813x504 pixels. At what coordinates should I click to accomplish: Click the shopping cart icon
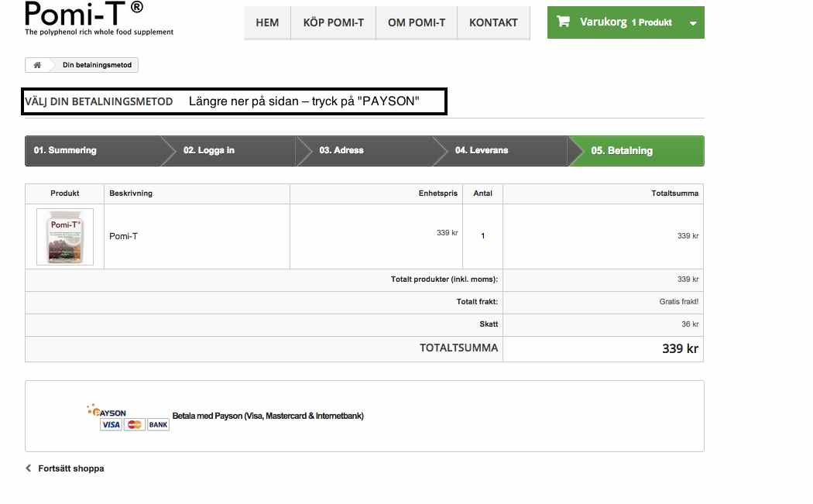click(563, 21)
